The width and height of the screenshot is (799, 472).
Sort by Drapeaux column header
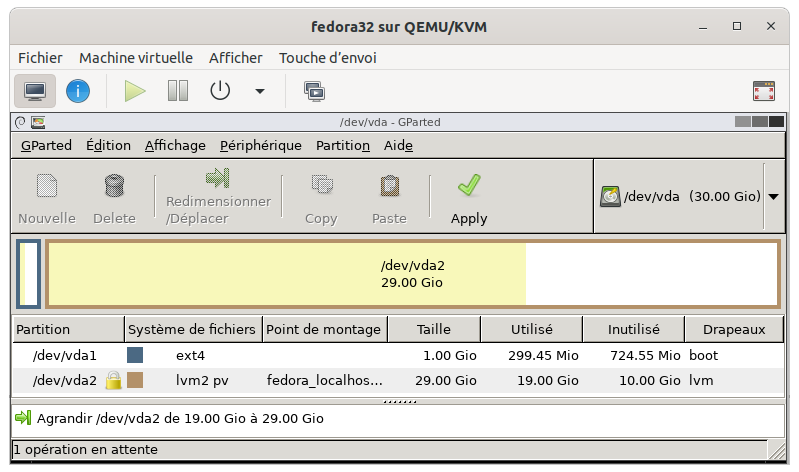[734, 329]
